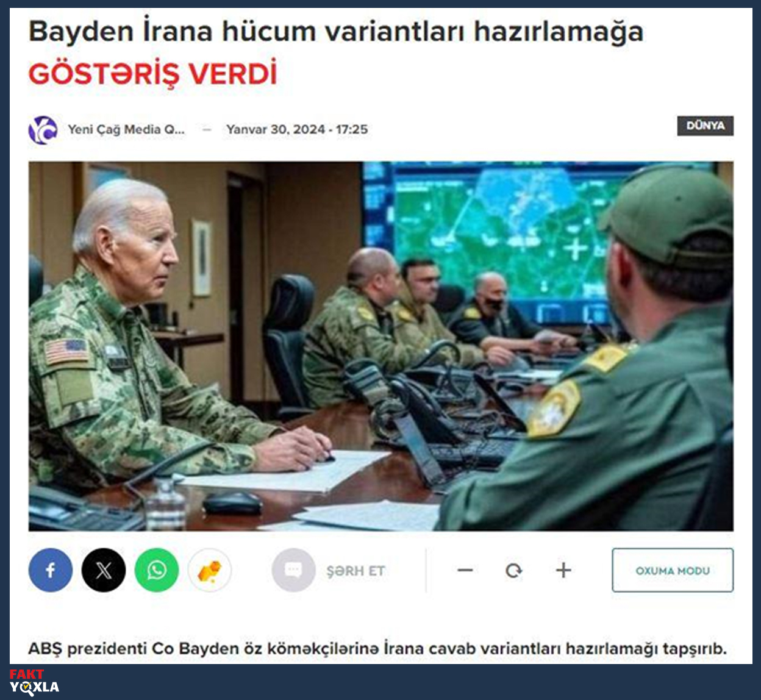Share the article on Facebook

51,570
